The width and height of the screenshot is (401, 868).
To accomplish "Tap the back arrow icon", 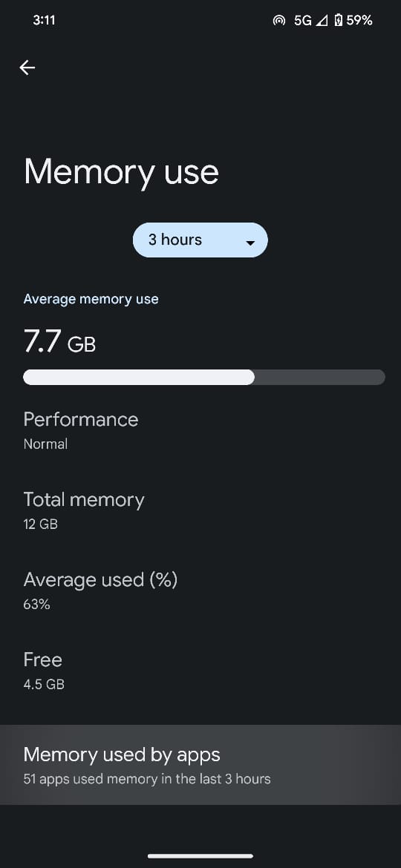I will tap(27, 68).
